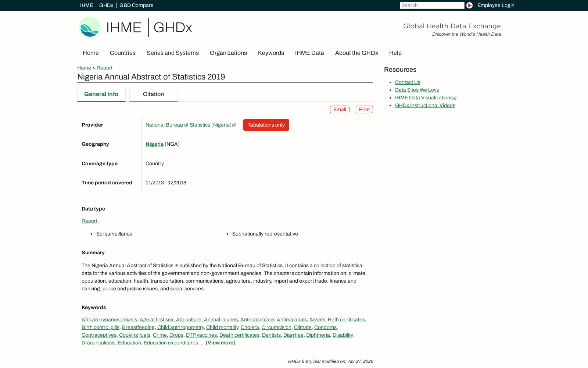Open GBD Compare in top bar
The height and width of the screenshot is (368, 588).
tap(136, 5)
